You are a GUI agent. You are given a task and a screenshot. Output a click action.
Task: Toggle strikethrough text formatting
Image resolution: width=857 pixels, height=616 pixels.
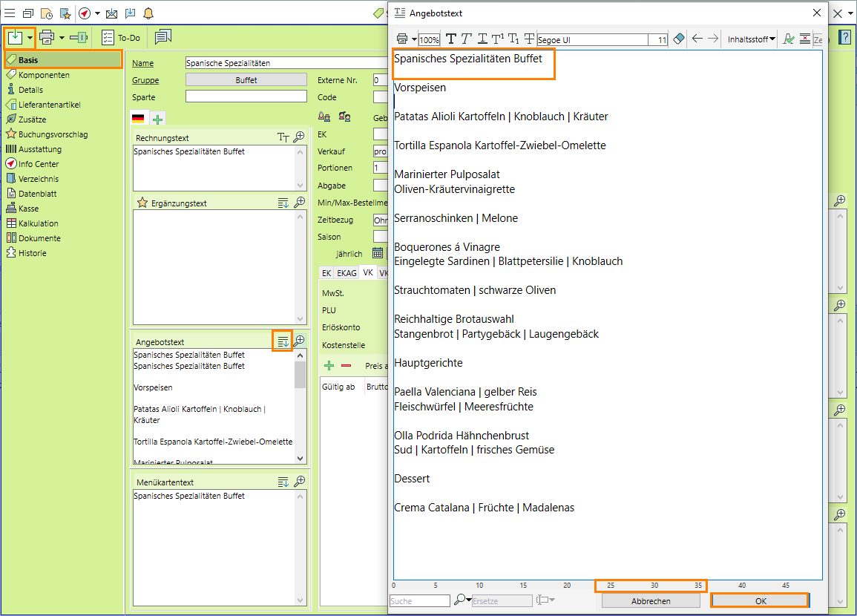pyautogui.click(x=529, y=39)
